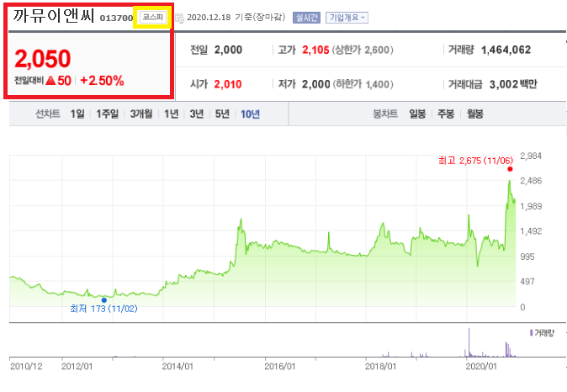Click the 2016/01 x-axis label
The image size is (567, 392).
(280, 366)
